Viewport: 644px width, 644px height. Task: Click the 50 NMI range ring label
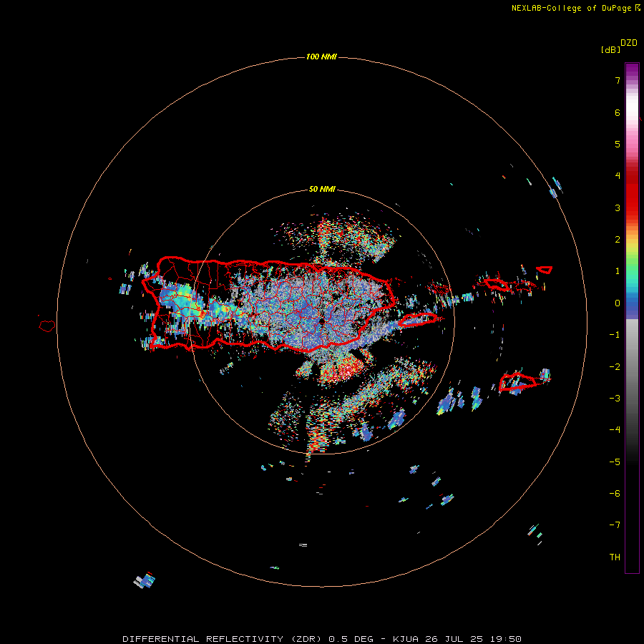322,190
